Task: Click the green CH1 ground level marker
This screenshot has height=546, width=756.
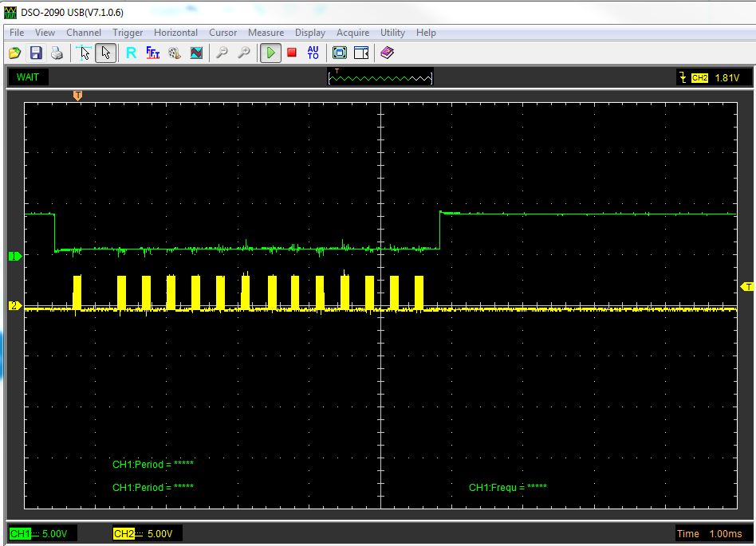Action: tap(15, 256)
